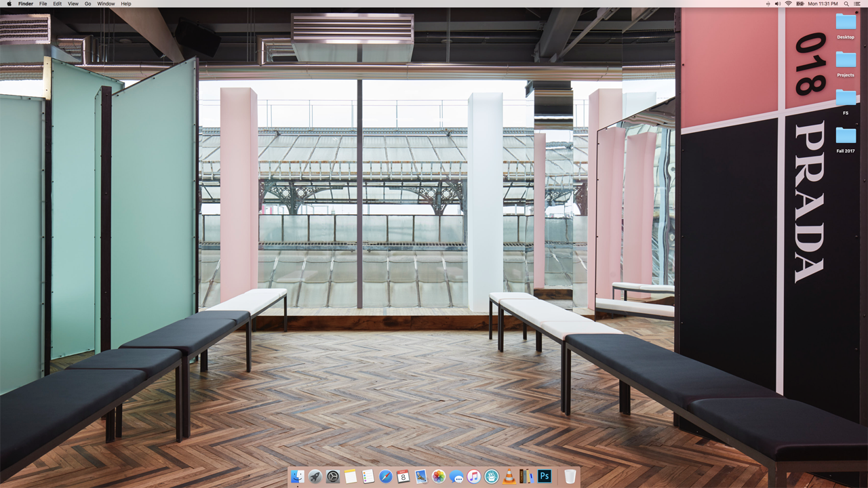Open Notes app in Dock
This screenshot has height=488, width=868.
[x=350, y=476]
